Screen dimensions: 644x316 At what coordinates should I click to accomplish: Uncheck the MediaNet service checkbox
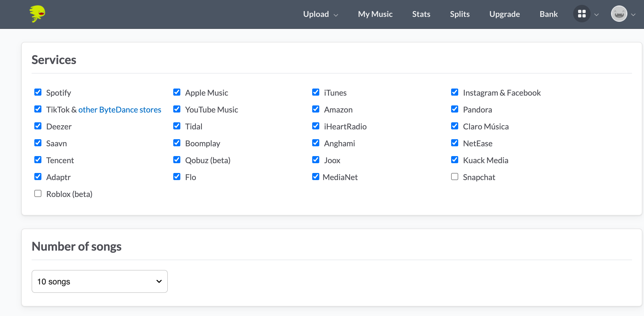(316, 177)
